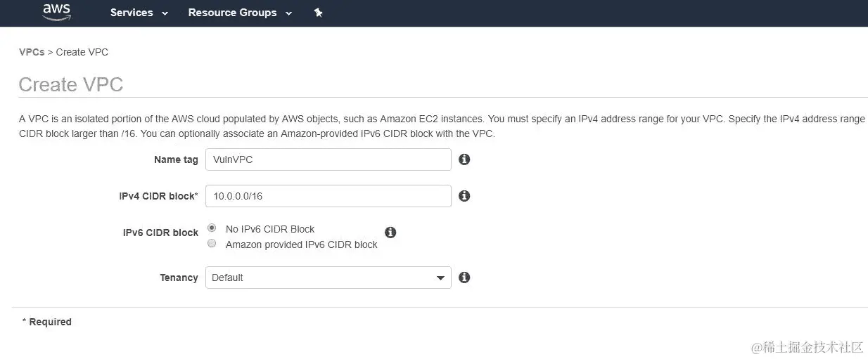Click into the IPv4 CIDR block input
The width and height of the screenshot is (868, 359).
click(x=328, y=196)
